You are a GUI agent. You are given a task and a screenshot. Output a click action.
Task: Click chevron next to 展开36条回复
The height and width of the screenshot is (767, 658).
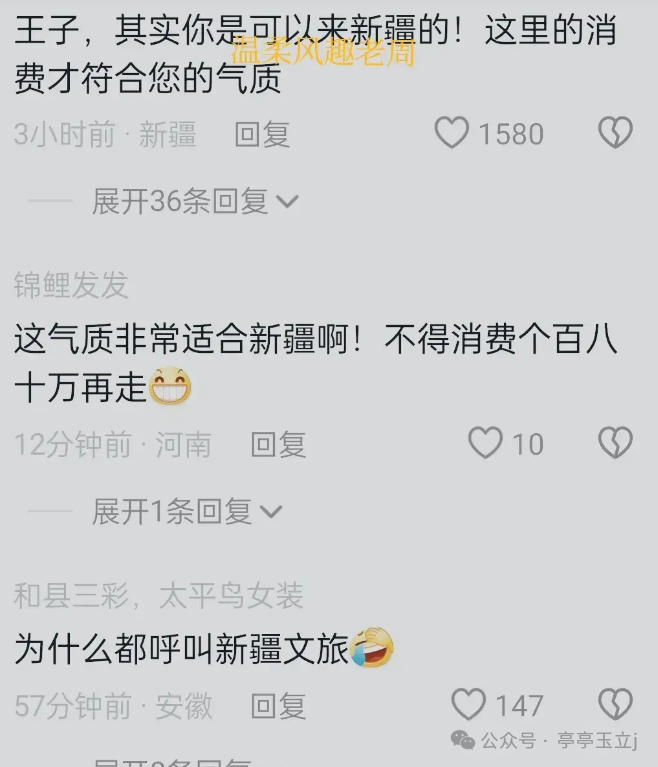point(287,202)
